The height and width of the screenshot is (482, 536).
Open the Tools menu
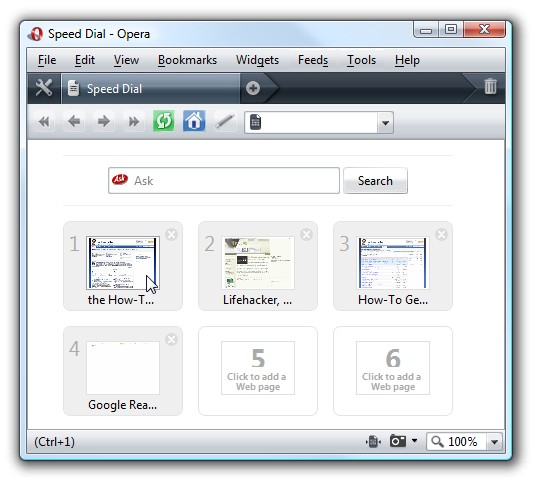361,60
